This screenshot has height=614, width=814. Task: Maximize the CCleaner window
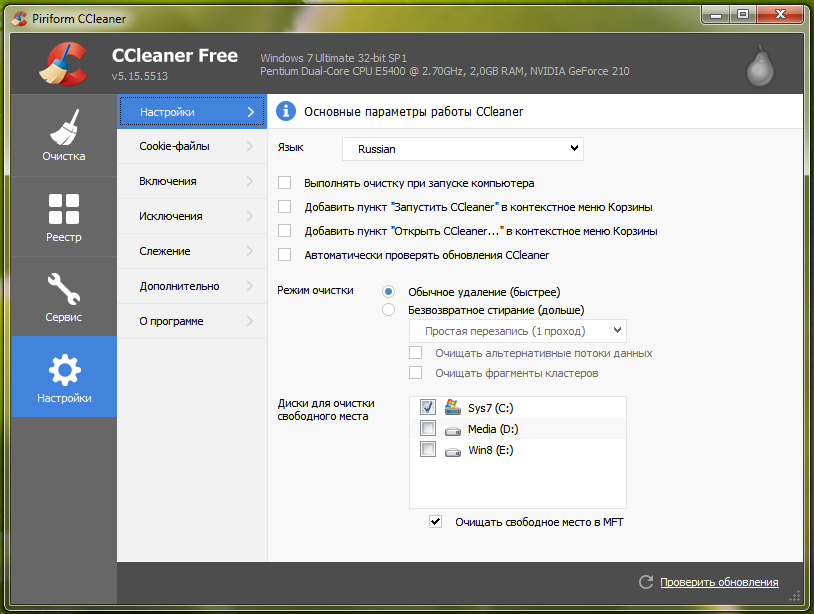[743, 15]
